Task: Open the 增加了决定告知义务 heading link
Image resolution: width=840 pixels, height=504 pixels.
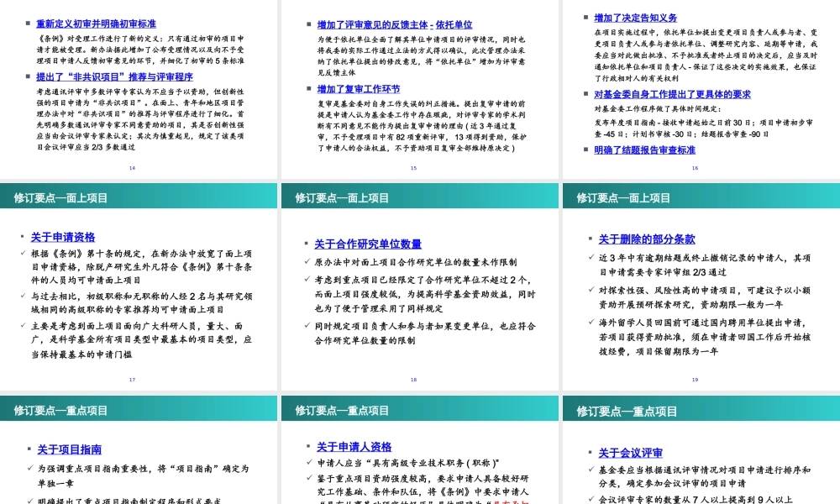Action: 635,18
